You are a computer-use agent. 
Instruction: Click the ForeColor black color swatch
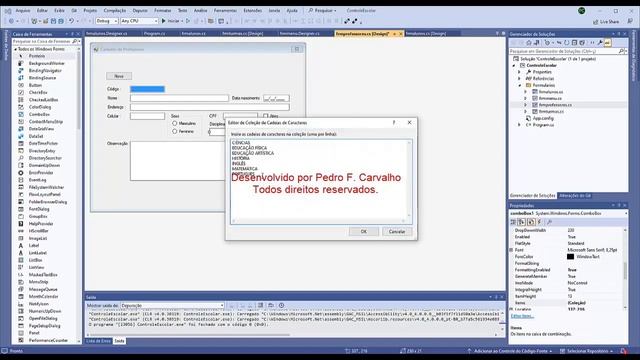[x=570, y=256]
